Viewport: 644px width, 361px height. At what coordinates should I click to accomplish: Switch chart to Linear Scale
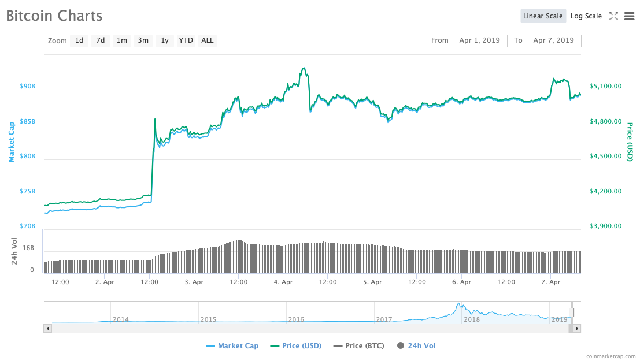[543, 16]
